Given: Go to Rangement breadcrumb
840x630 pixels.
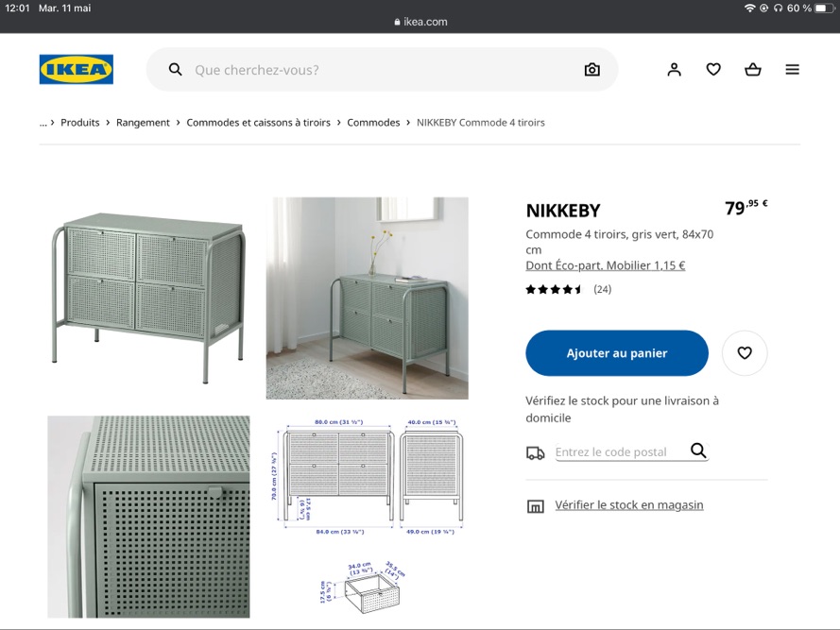Looking at the screenshot, I should (x=143, y=123).
